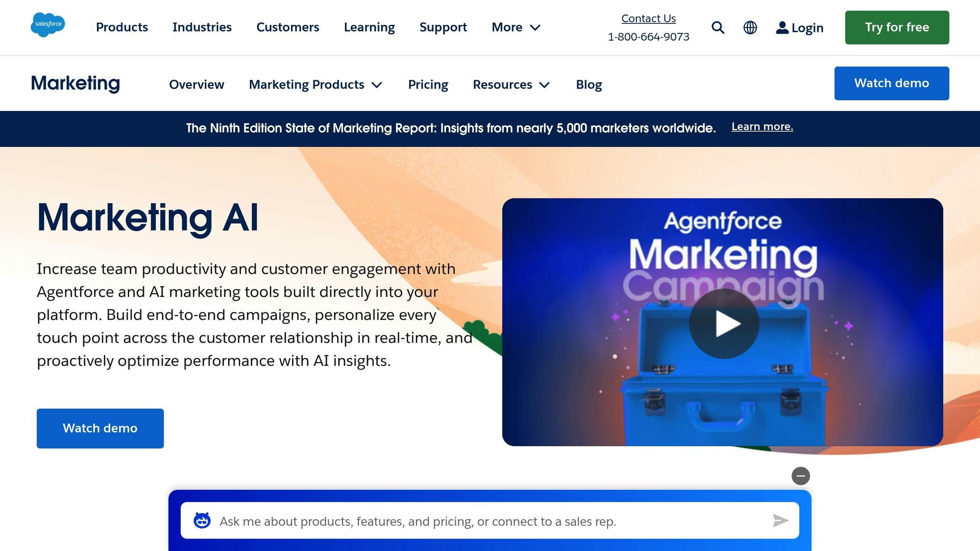The width and height of the screenshot is (980, 551).
Task: Click Watch demo below the hero text
Action: pos(100,429)
